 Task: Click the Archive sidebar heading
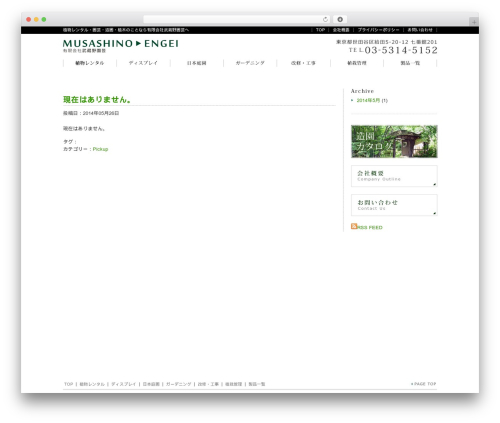(x=362, y=91)
